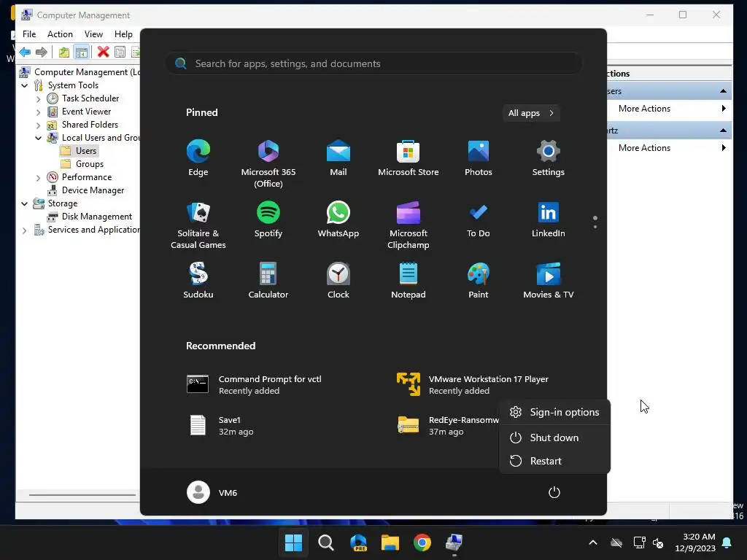Open the File menu
747x560 pixels.
coord(29,34)
